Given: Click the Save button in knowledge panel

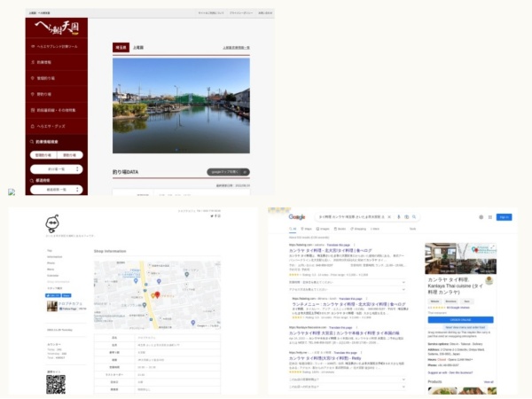Looking at the screenshot, I should pyautogui.click(x=467, y=301).
